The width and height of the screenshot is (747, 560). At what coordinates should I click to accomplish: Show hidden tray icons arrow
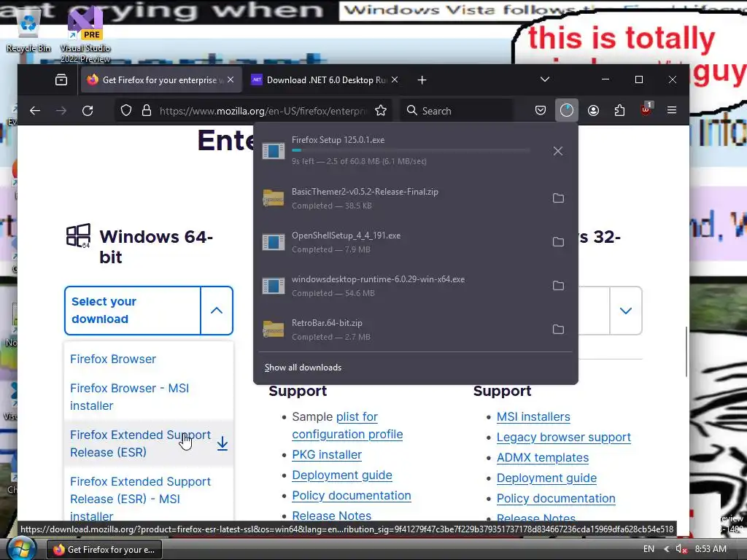pos(666,549)
